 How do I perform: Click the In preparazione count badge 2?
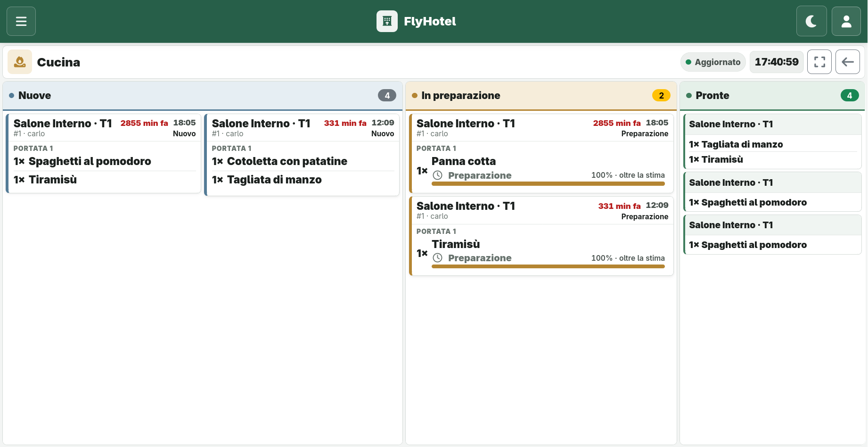(x=661, y=95)
